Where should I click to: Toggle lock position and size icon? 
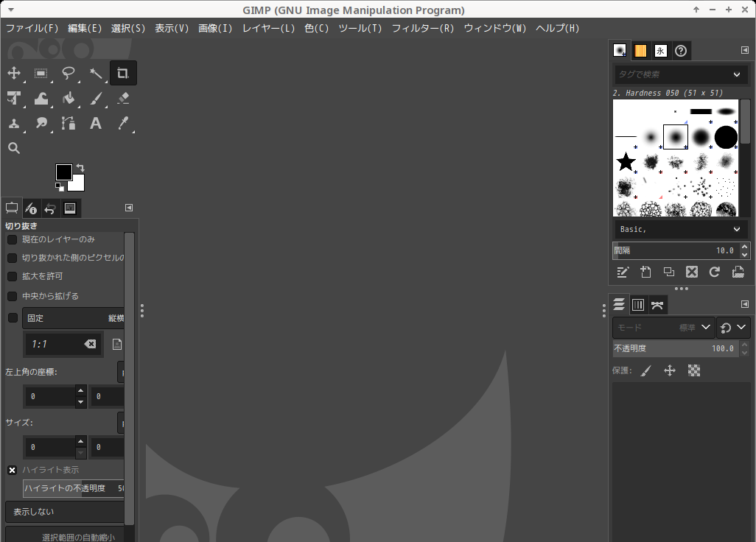(x=670, y=370)
